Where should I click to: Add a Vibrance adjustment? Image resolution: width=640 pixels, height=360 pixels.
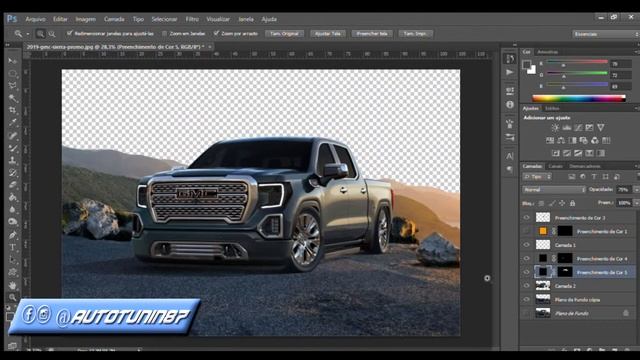(x=600, y=128)
